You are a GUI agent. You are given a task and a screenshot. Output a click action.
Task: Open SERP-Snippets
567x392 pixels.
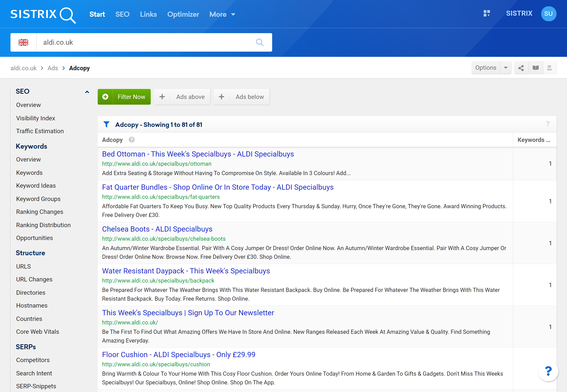point(36,386)
